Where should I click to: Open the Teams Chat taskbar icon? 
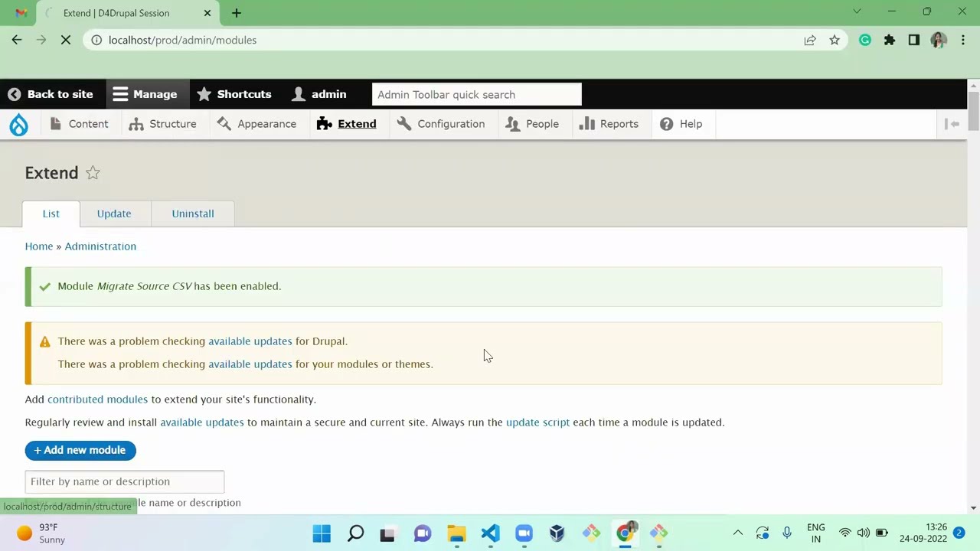coord(423,533)
